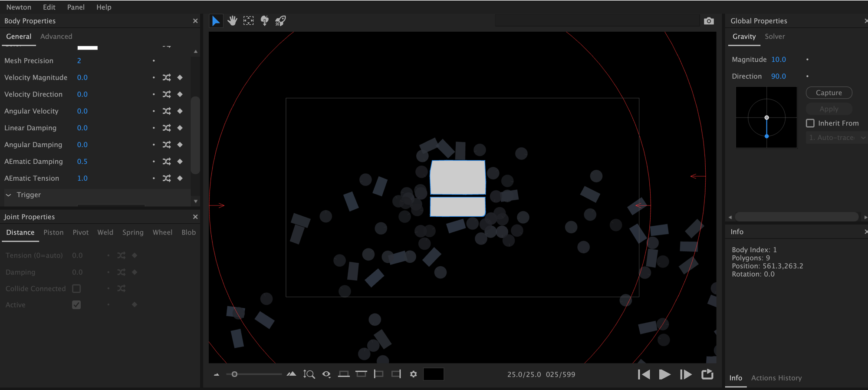868x390 pixels.
Task: Toggle the bottom wall boundary icon
Action: 344,374
